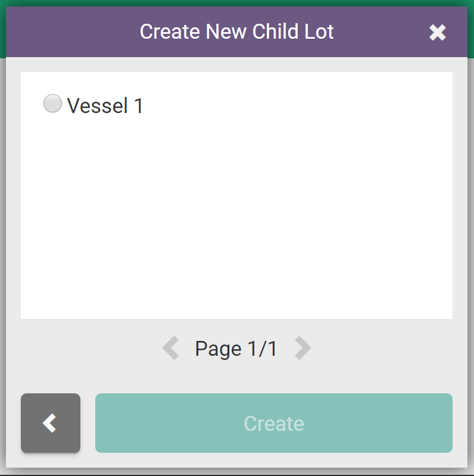This screenshot has height=476, width=474.
Task: Click the left chevron beside Page 1/1
Action: tap(171, 348)
